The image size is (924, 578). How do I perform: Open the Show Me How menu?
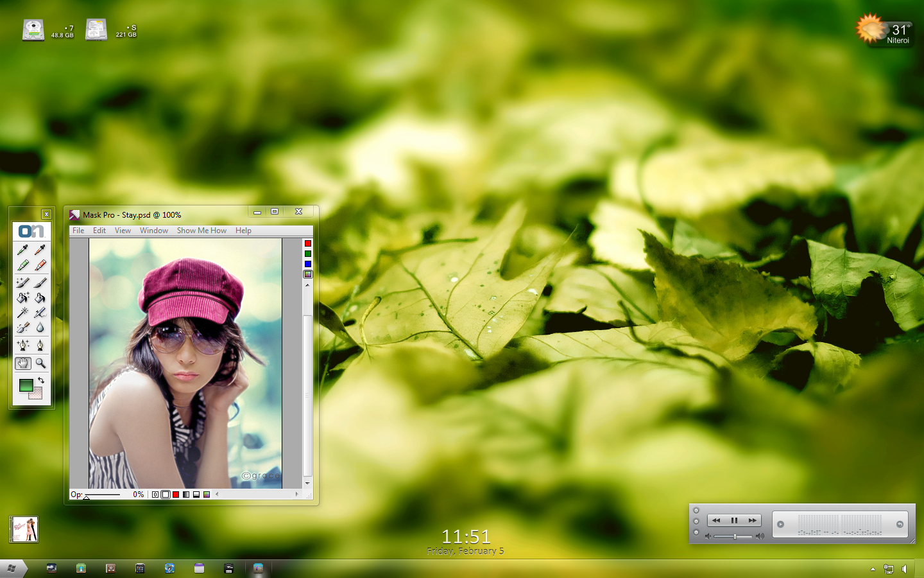click(201, 231)
